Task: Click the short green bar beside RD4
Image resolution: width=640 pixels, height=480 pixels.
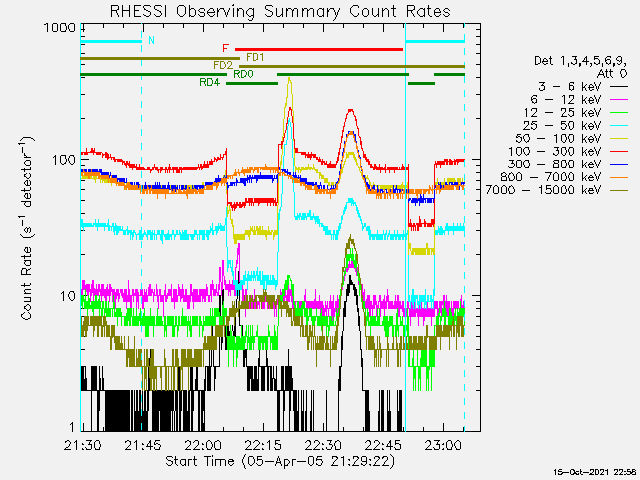Action: (x=252, y=83)
